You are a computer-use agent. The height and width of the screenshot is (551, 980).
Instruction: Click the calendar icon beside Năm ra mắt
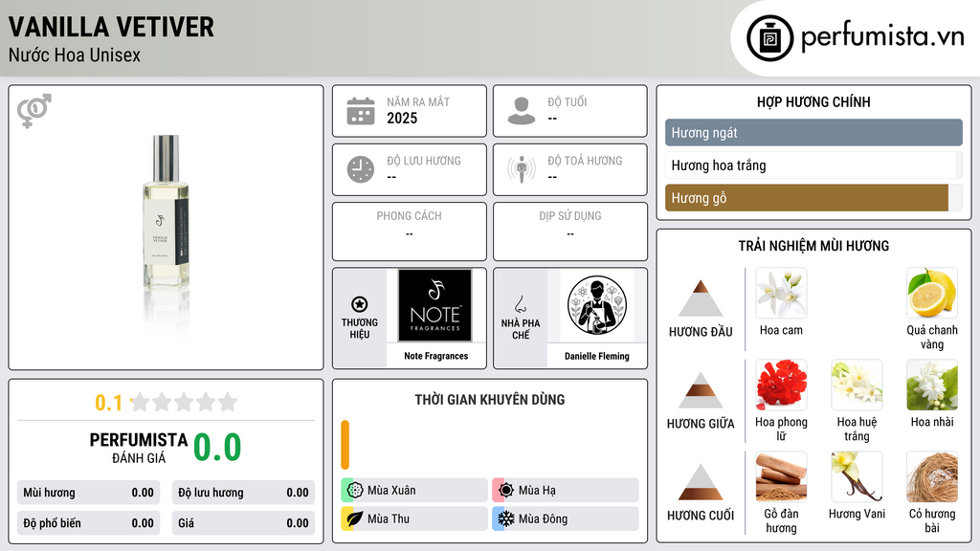click(x=361, y=111)
